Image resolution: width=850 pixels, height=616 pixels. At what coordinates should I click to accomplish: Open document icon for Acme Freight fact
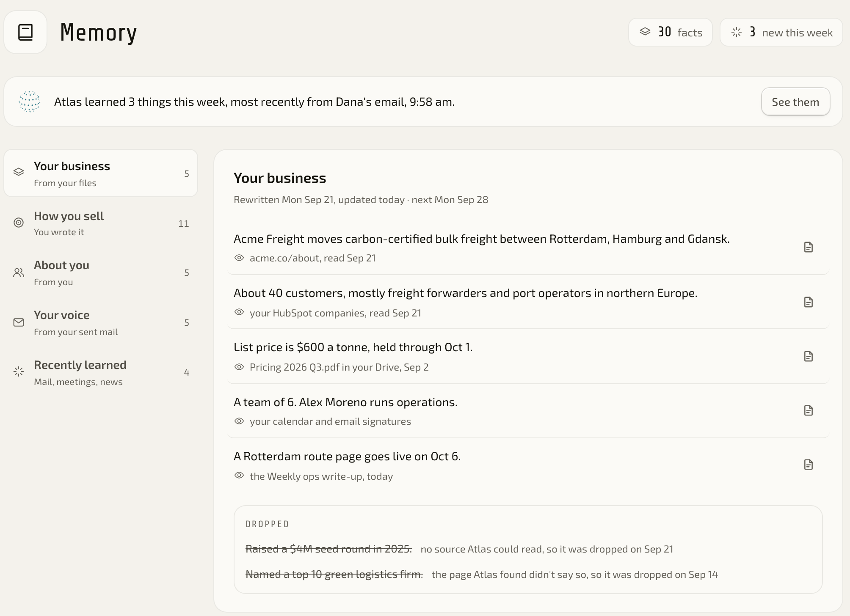click(x=809, y=247)
